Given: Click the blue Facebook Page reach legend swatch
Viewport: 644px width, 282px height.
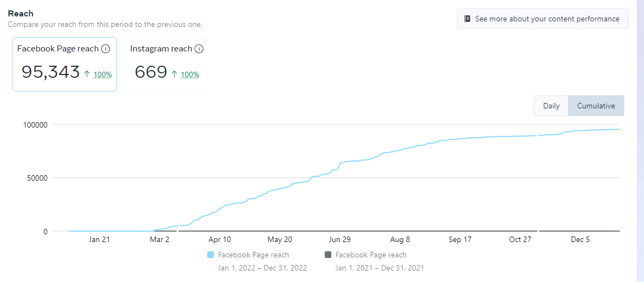Looking at the screenshot, I should point(211,255).
